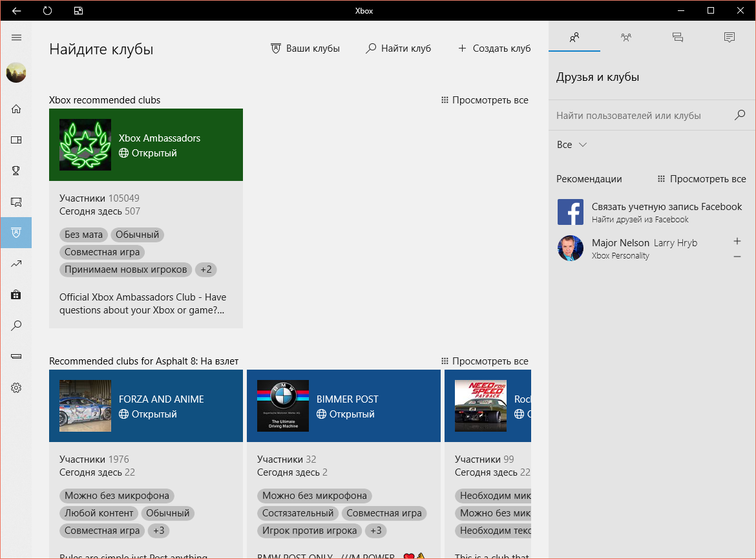Switch to Messages tab icon

[677, 37]
